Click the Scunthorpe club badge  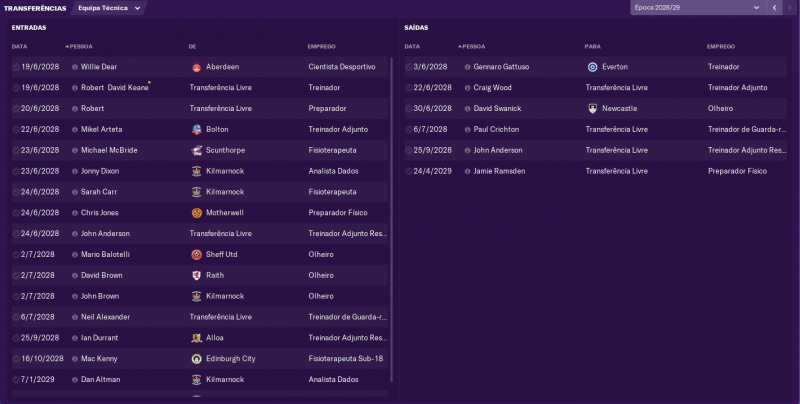(x=197, y=150)
